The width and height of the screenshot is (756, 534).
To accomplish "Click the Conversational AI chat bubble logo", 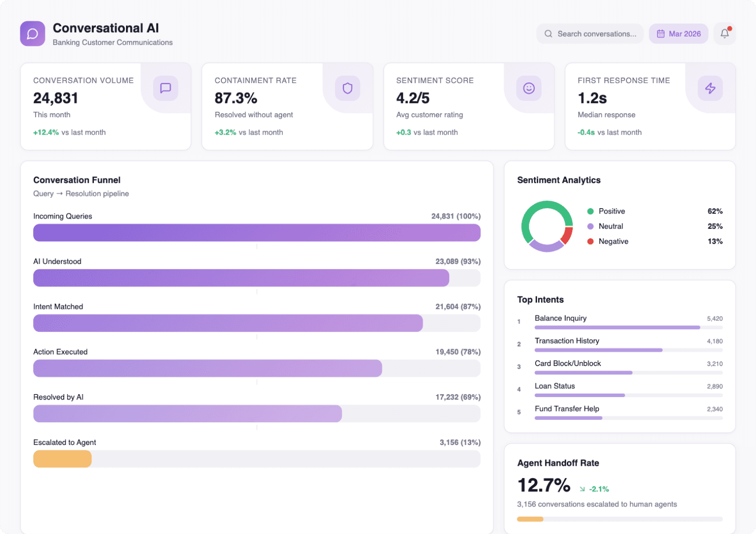I will point(32,34).
